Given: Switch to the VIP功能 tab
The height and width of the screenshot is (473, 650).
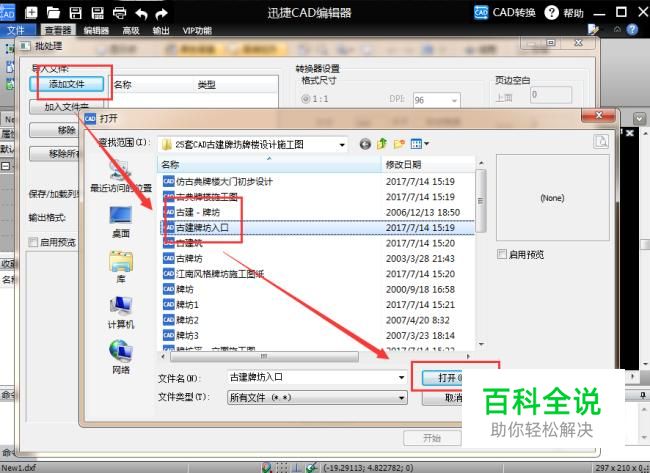Looking at the screenshot, I should pyautogui.click(x=197, y=30).
